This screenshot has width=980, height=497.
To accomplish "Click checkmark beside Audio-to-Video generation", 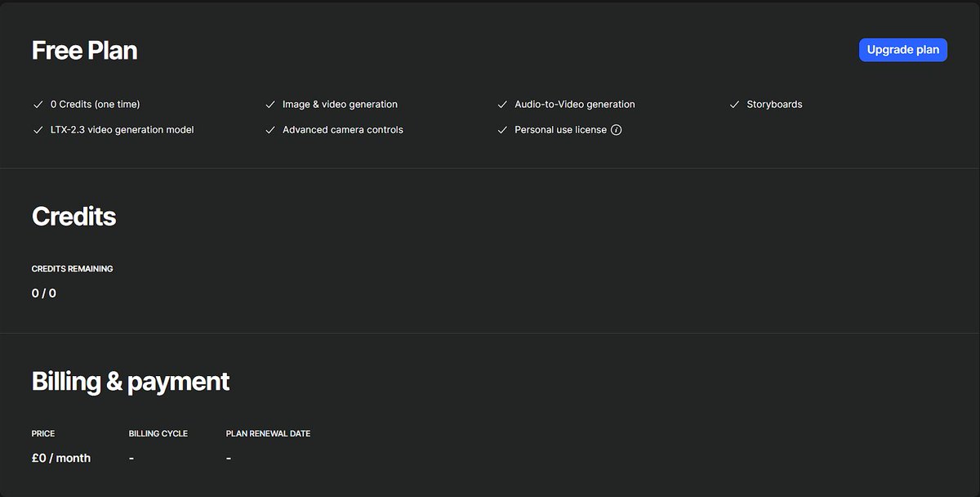I will click(x=501, y=105).
